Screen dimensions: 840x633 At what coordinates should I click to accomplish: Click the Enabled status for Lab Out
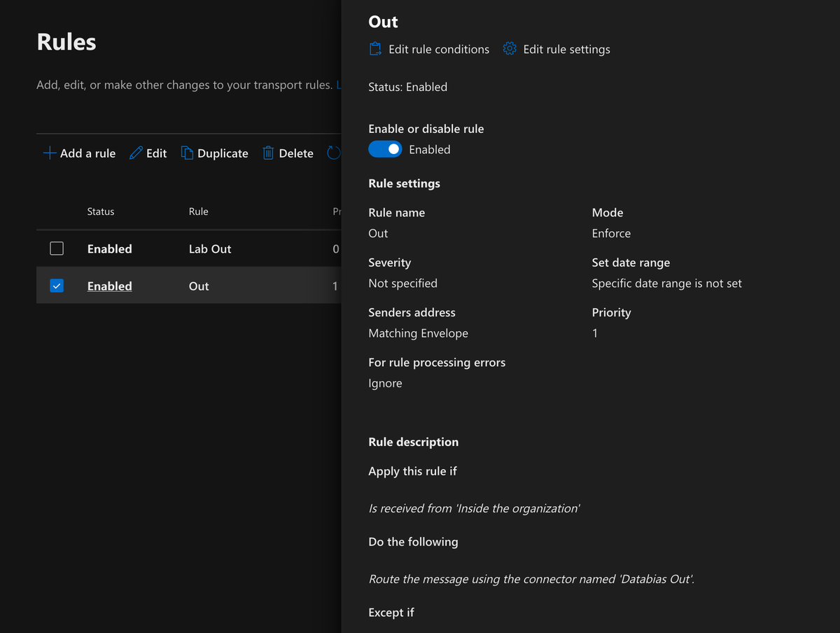click(109, 249)
